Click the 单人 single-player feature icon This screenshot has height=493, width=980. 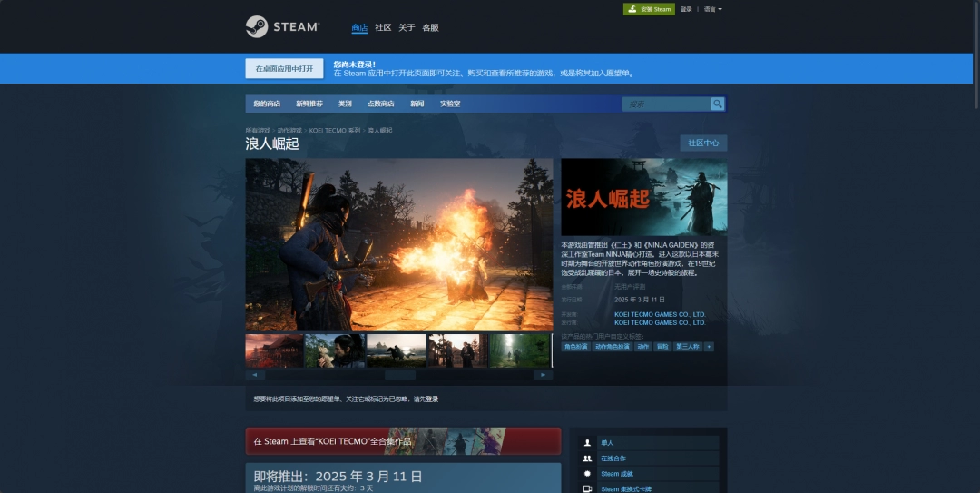pyautogui.click(x=588, y=443)
